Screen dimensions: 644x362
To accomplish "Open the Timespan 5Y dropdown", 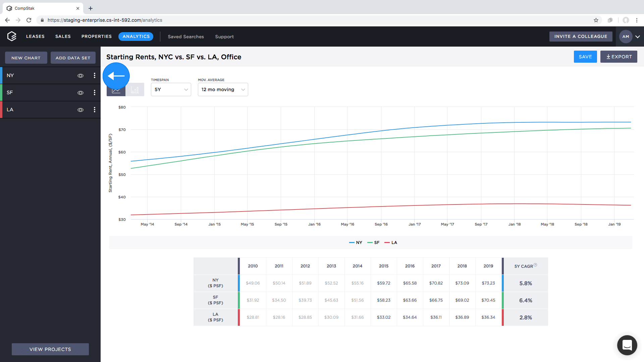I will (x=171, y=89).
